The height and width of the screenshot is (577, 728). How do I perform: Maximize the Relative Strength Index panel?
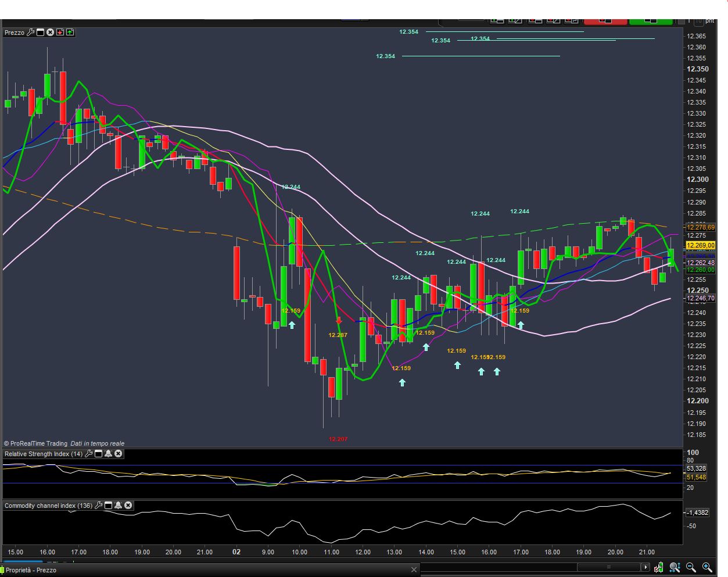[x=98, y=454]
